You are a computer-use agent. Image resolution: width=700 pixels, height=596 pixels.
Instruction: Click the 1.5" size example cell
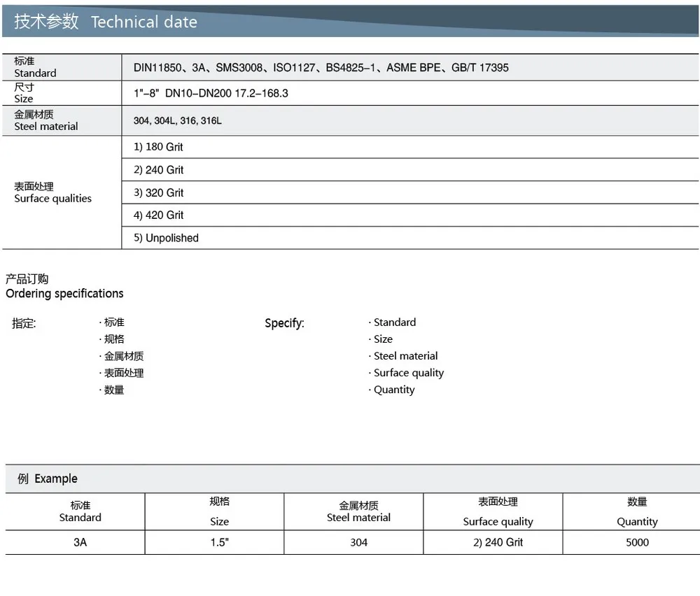pos(220,542)
